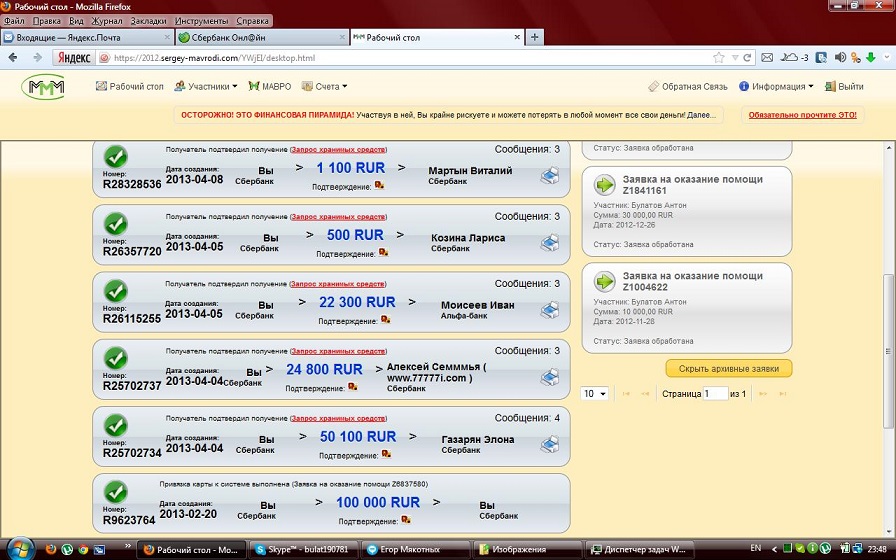896x560 pixels.
Task: Expand the Участники dropdown menu
Action: (x=206, y=86)
